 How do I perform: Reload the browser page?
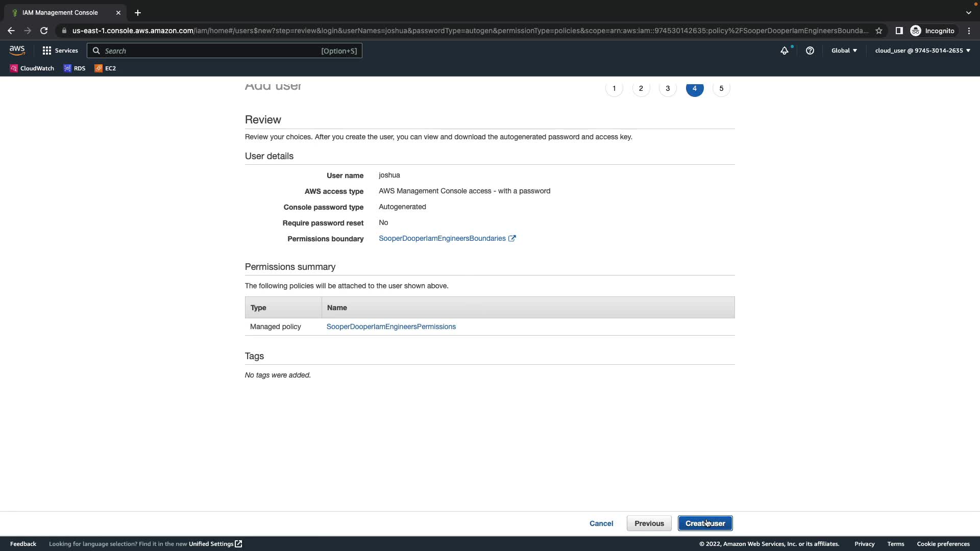(x=44, y=31)
